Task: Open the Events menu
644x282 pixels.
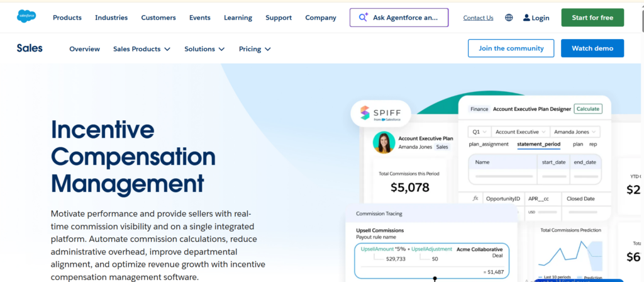Action: (199, 18)
